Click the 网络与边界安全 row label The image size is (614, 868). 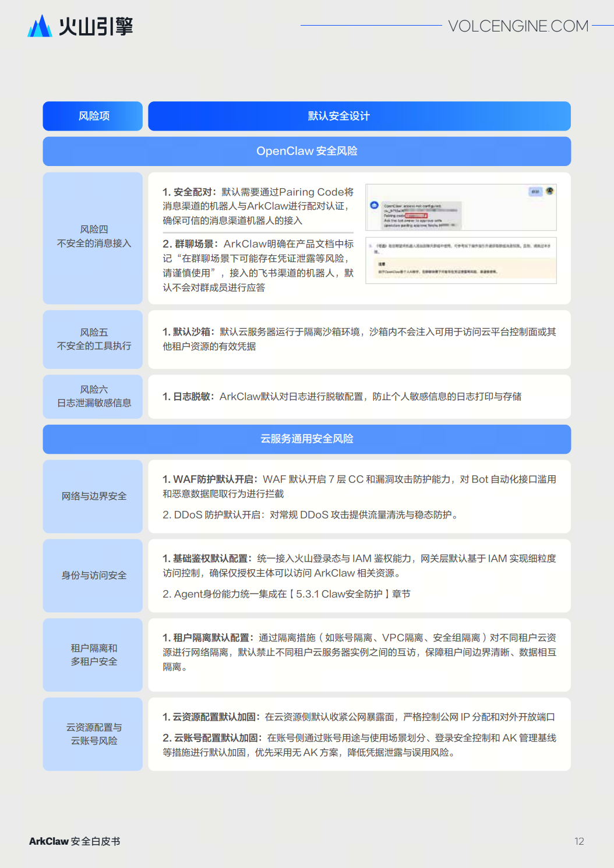click(93, 496)
